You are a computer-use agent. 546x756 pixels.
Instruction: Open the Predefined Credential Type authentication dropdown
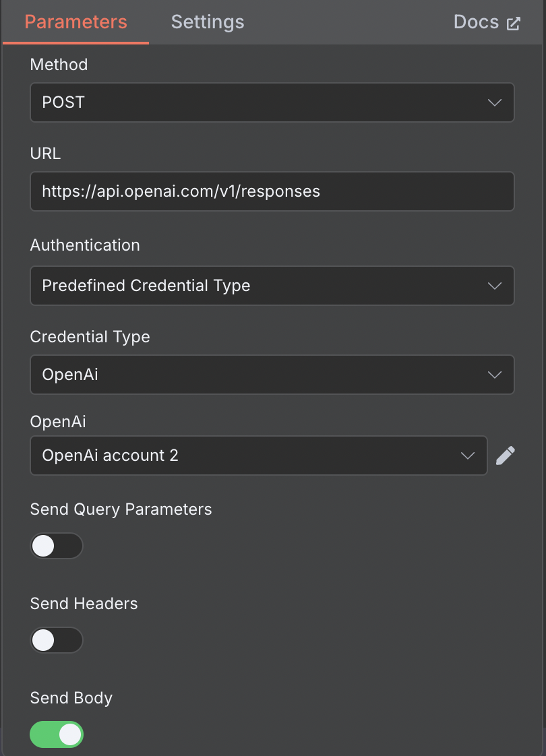(x=272, y=286)
